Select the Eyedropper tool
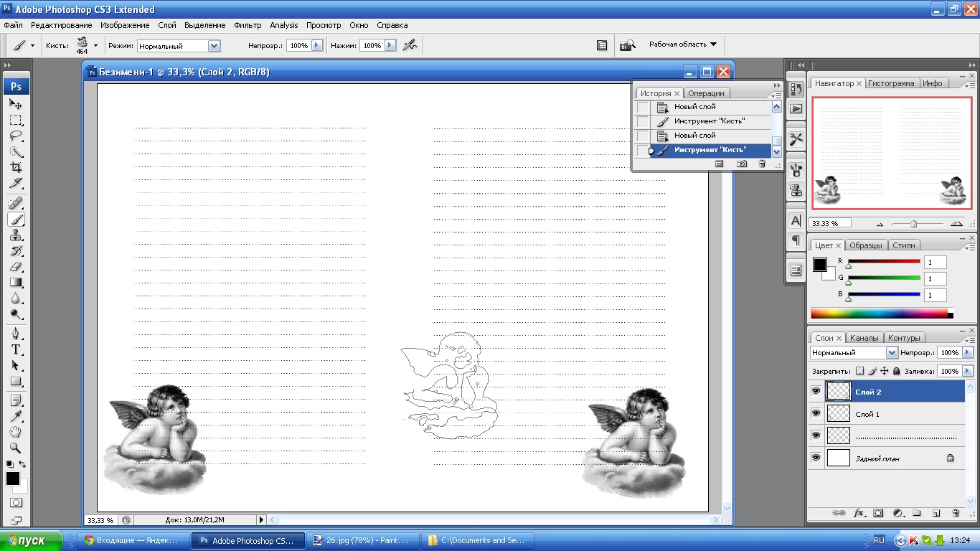The width and height of the screenshot is (980, 551). (16, 416)
